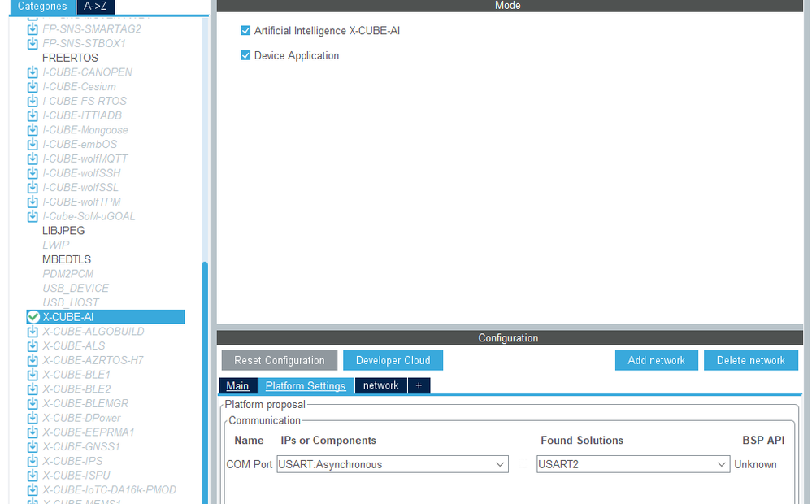Screen dimensions: 812x504
Task: Click the Reset Configuration button
Action: tap(280, 360)
